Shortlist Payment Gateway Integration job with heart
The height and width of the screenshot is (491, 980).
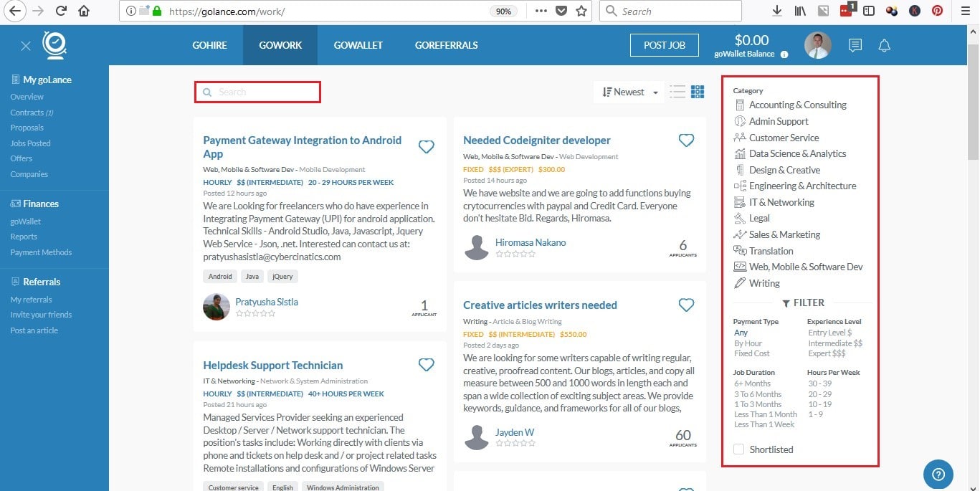(427, 147)
